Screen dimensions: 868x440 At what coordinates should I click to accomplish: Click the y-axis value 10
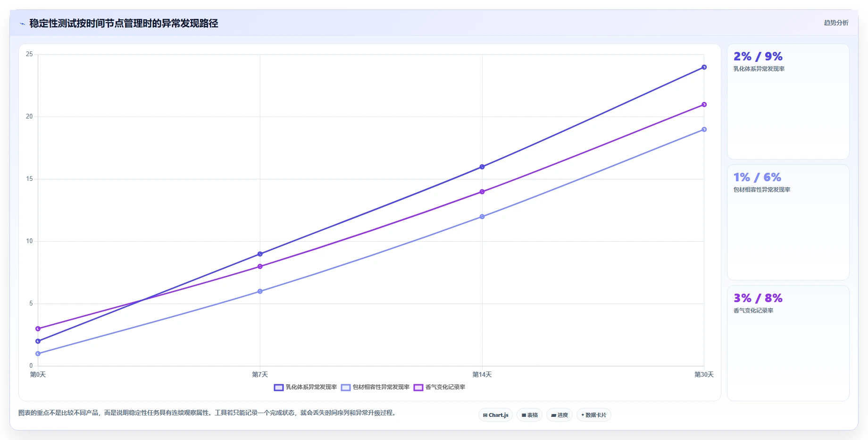pos(29,241)
